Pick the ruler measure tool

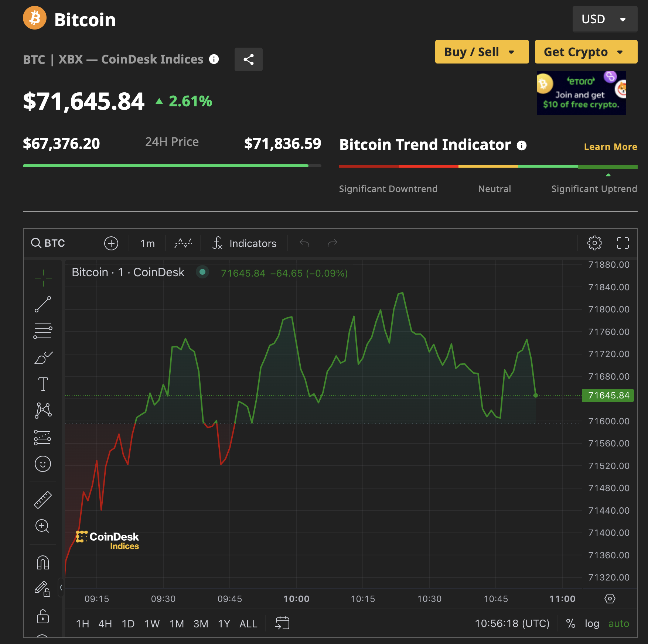coord(43,500)
